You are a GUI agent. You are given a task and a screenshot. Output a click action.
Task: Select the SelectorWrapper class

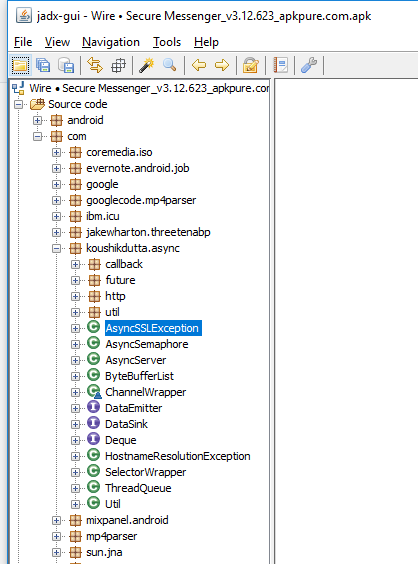(x=145, y=472)
